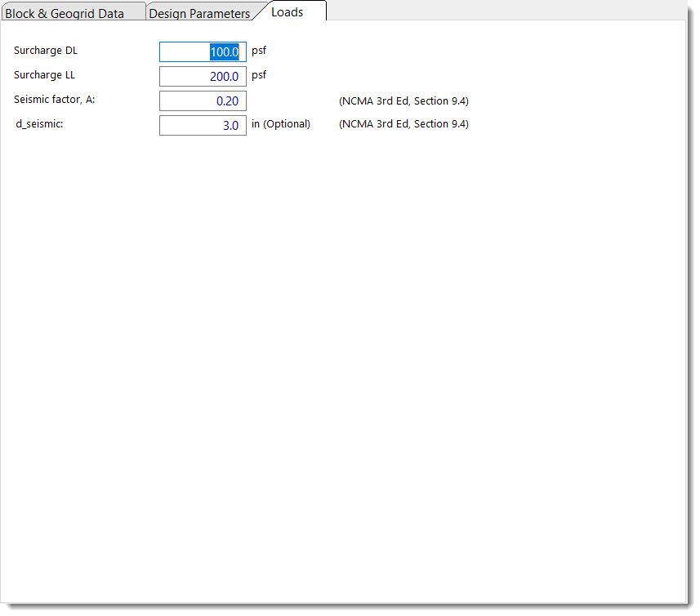Click the Surcharge DL input field

[x=203, y=52]
